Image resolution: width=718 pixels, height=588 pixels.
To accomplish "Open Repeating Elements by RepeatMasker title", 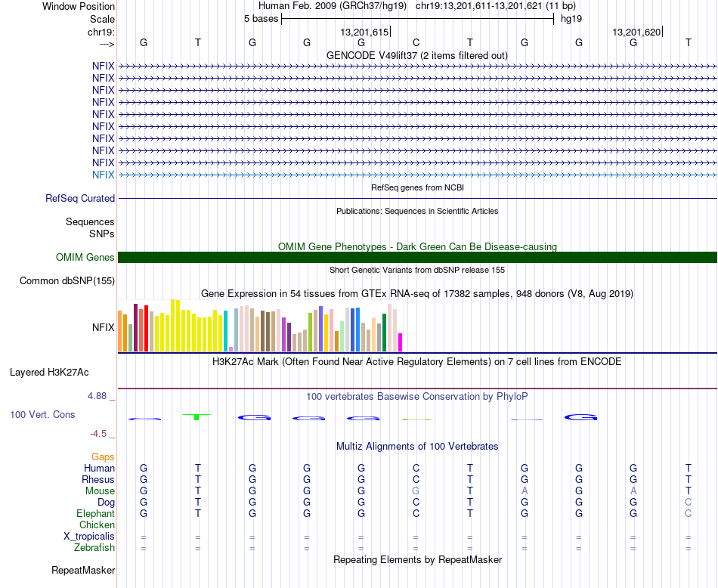I will pyautogui.click(x=417, y=560).
